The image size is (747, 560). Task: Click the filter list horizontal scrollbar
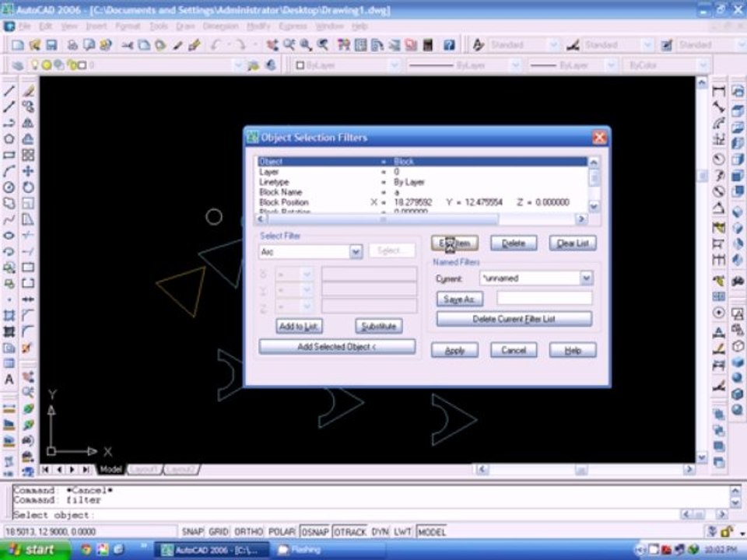421,219
